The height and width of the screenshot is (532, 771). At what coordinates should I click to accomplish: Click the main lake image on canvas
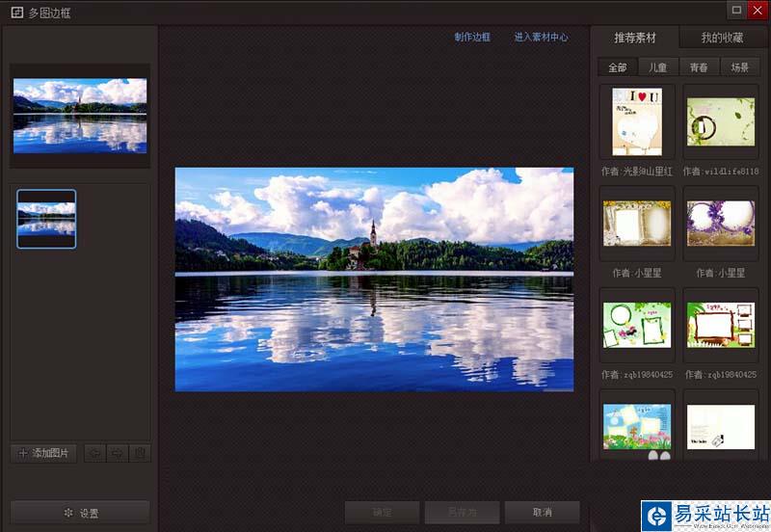pyautogui.click(x=374, y=279)
